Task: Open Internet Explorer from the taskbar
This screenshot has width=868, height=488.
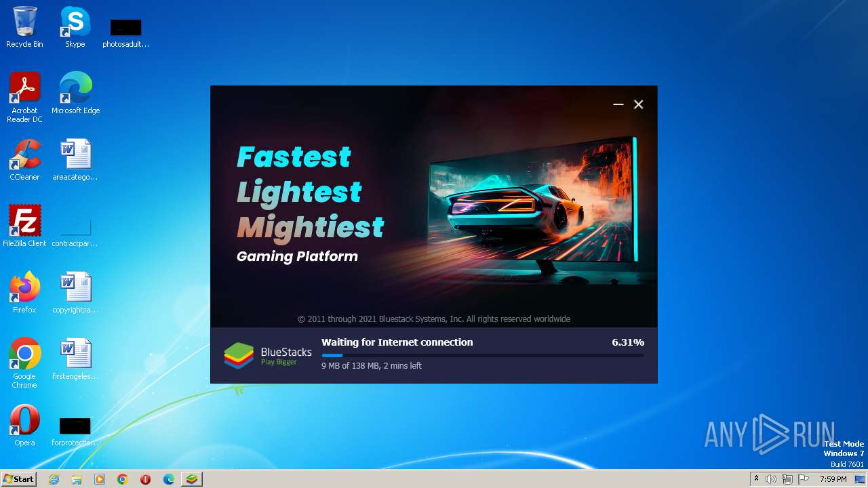Action: pyautogui.click(x=54, y=479)
